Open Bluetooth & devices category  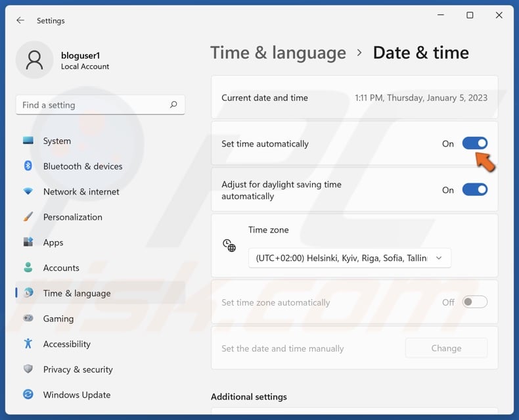point(101,166)
